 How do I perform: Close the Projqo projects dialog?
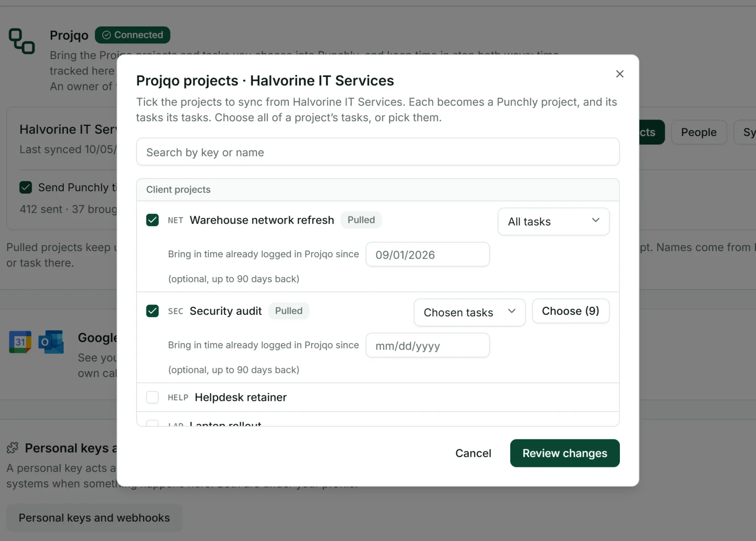click(x=619, y=74)
